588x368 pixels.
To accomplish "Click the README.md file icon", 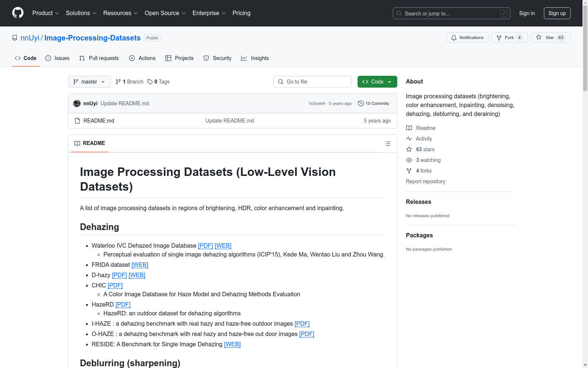I will point(77,121).
